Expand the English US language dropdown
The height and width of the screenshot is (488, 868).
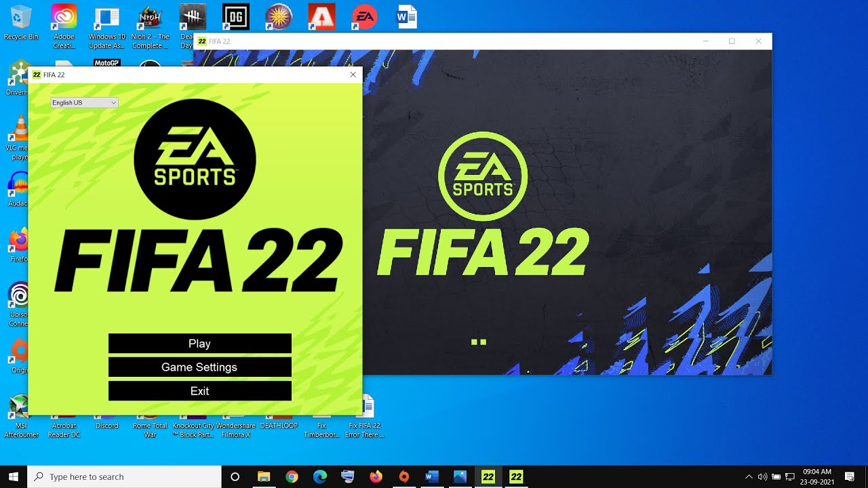85,102
